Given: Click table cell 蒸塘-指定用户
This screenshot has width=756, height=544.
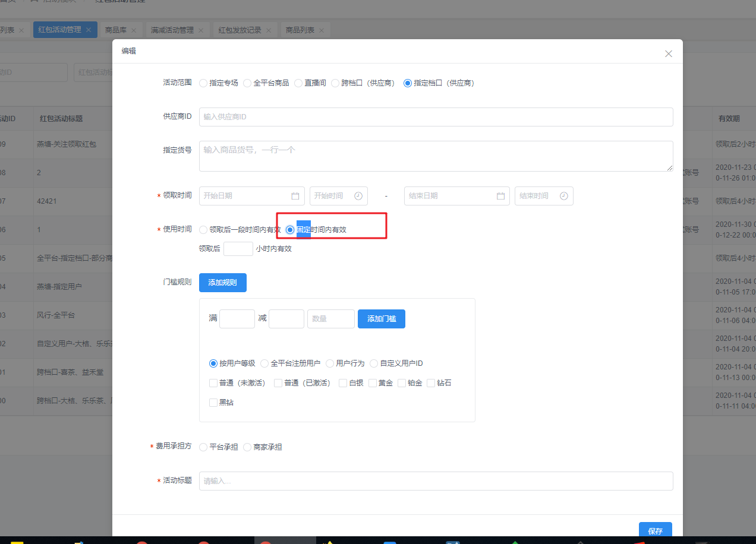Looking at the screenshot, I should click(59, 286).
